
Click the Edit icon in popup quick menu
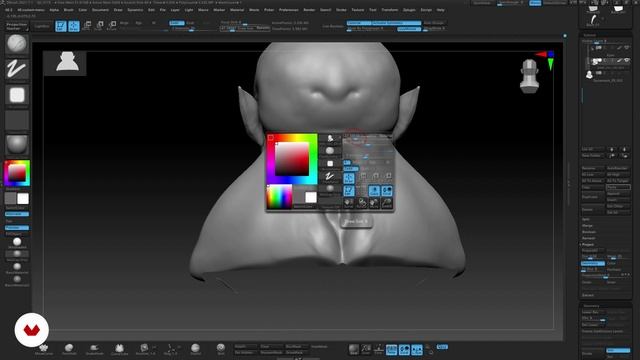(x=349, y=190)
